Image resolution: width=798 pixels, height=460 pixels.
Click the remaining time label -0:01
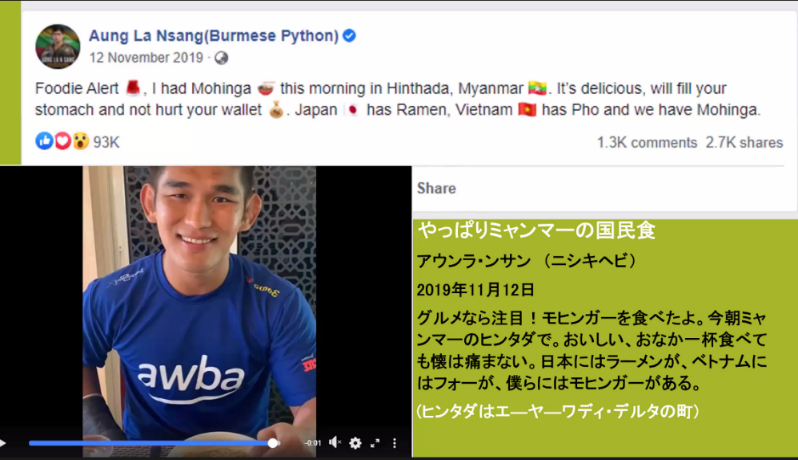pos(312,443)
